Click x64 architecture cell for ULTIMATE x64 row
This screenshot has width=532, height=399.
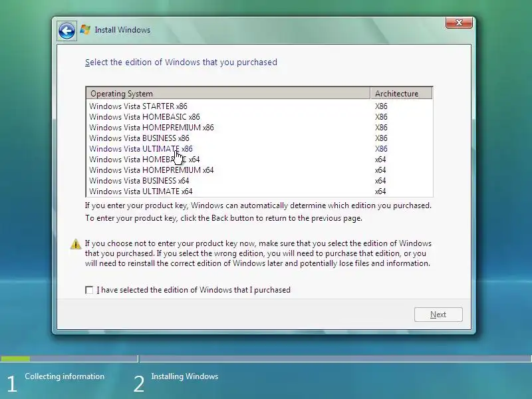coord(380,192)
